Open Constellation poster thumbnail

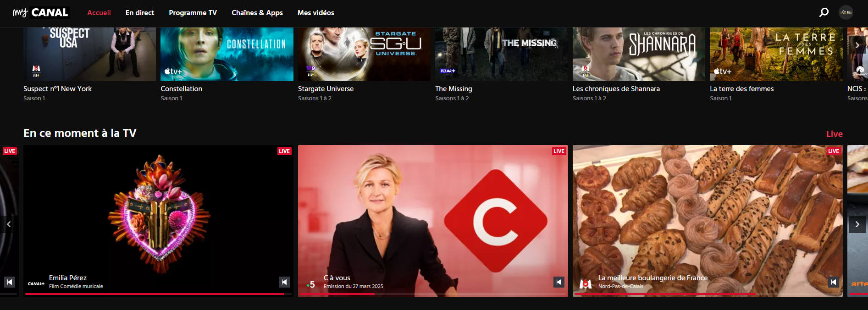(227, 54)
